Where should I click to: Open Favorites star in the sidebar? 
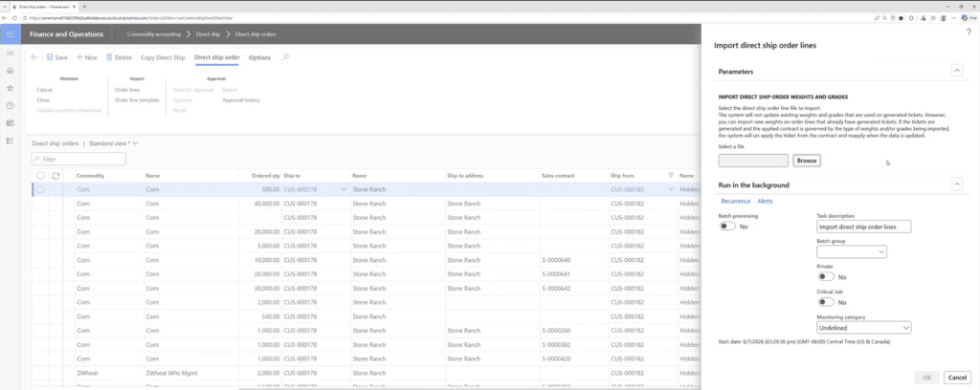(10, 88)
